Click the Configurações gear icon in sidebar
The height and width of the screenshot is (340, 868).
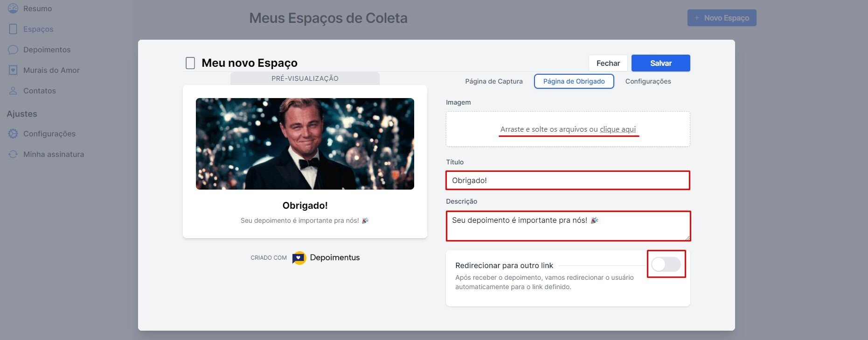(x=13, y=134)
